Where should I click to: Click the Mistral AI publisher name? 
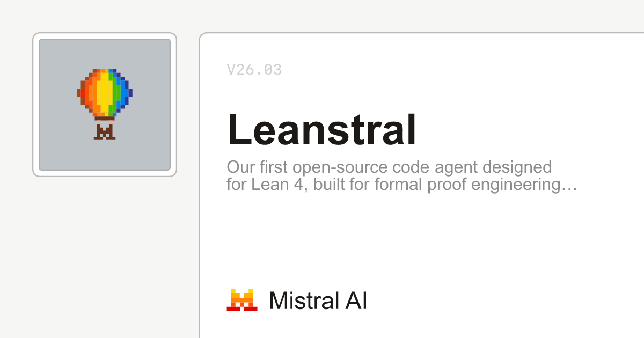click(318, 300)
